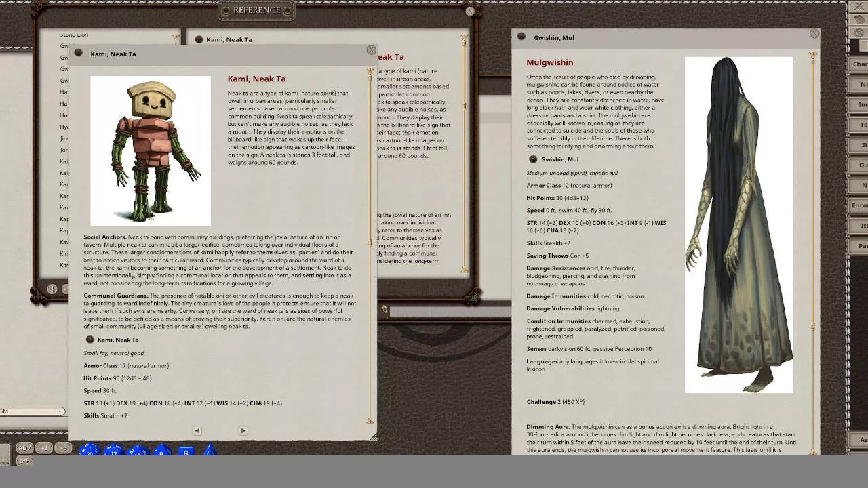Click link icon in Reference Kami header
868x488 pixels.
[199, 39]
